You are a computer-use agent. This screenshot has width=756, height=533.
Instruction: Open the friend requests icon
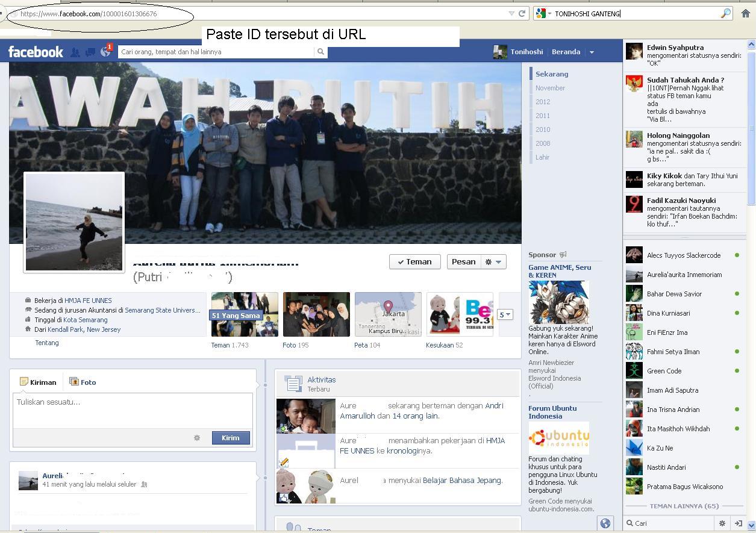point(75,52)
